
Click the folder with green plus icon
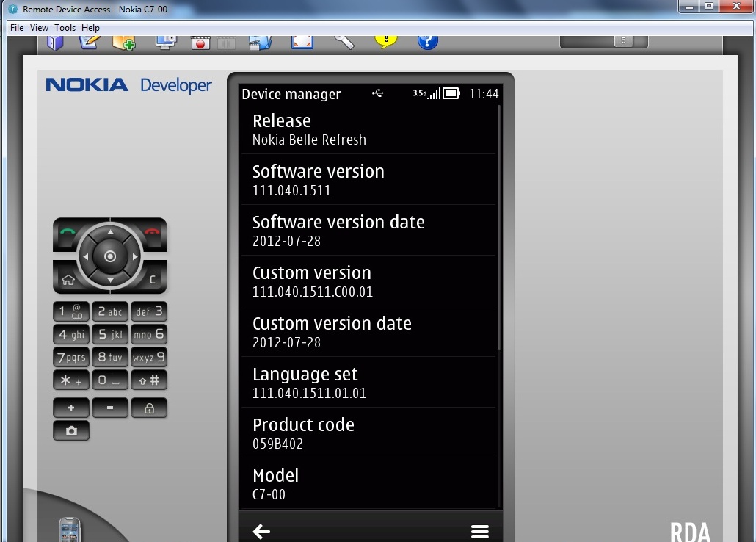tap(124, 43)
